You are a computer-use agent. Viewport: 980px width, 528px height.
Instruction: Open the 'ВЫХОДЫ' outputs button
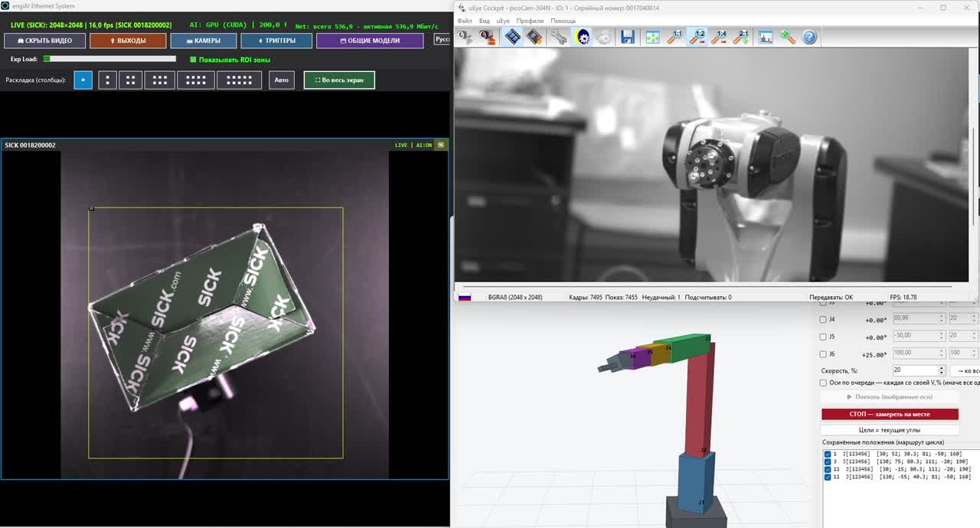pos(128,41)
